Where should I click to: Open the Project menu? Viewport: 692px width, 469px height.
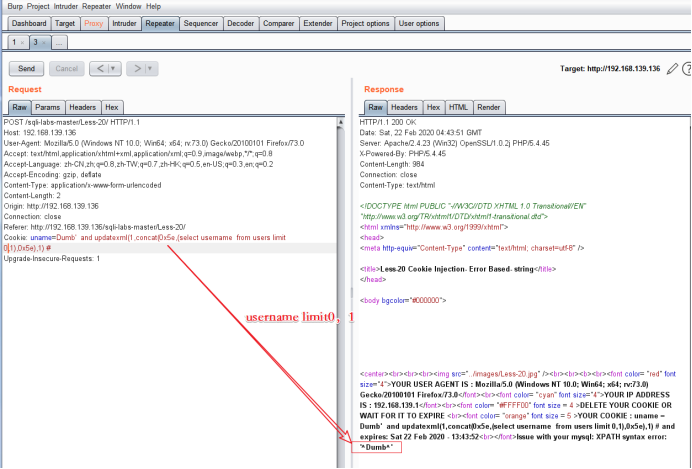pyautogui.click(x=38, y=6)
